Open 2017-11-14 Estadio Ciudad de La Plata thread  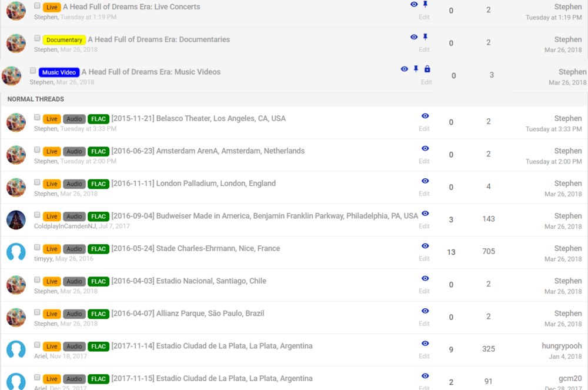212,346
